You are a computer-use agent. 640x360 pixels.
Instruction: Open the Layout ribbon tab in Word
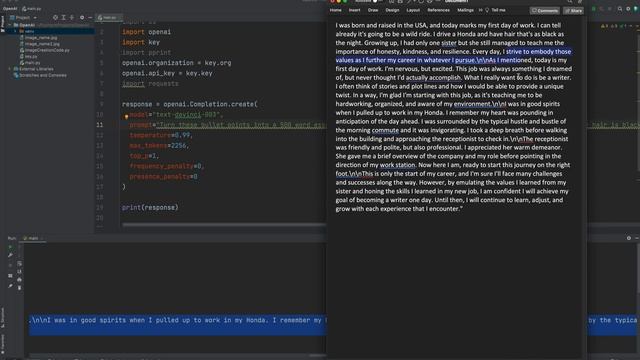413,10
